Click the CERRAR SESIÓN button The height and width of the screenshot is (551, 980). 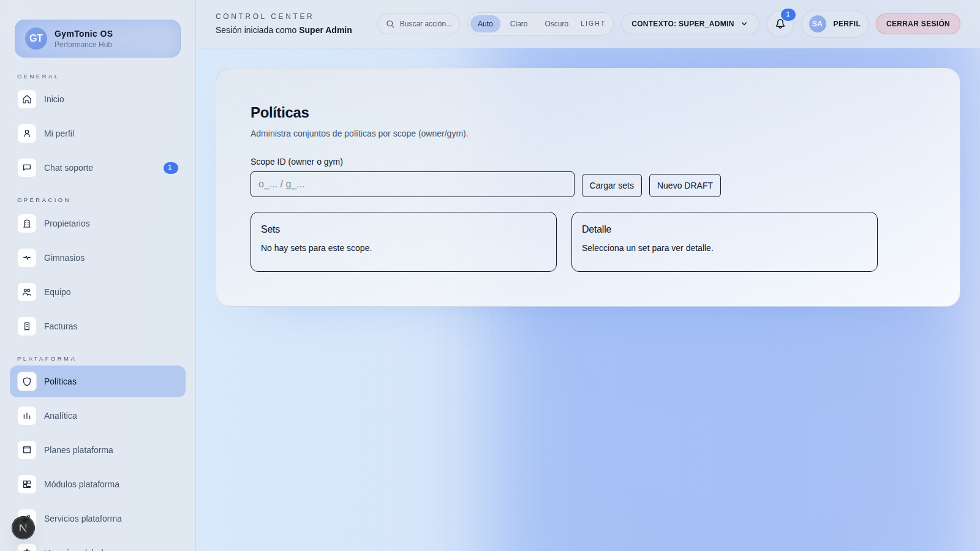pyautogui.click(x=918, y=24)
